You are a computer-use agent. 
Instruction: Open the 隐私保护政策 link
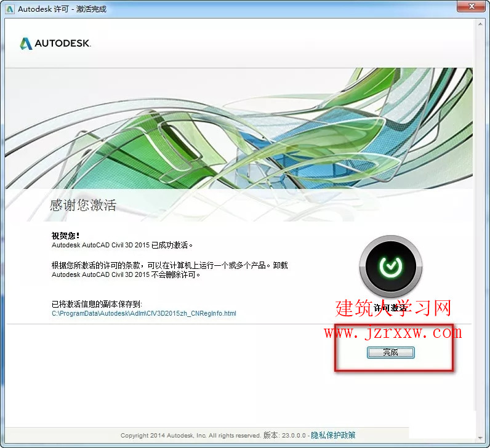(x=333, y=435)
